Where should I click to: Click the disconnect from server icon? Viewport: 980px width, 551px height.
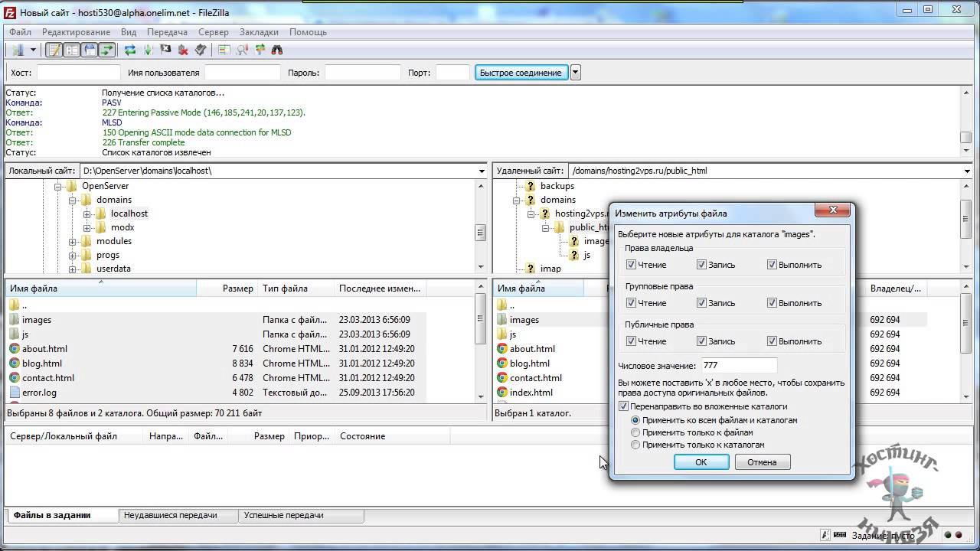coord(183,51)
